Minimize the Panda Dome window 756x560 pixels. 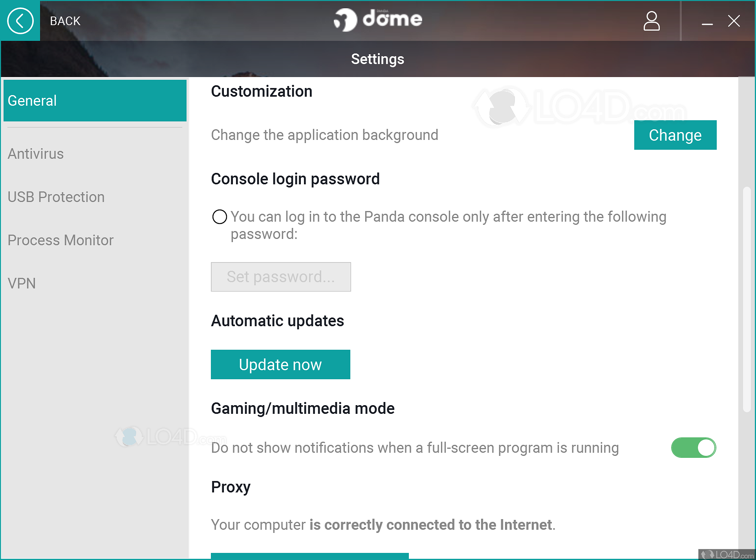pyautogui.click(x=707, y=22)
